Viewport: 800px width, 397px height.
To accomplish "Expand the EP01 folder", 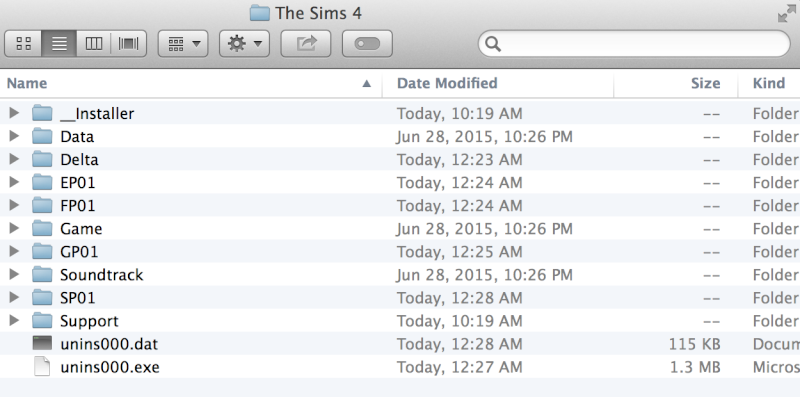I will pyautogui.click(x=14, y=182).
